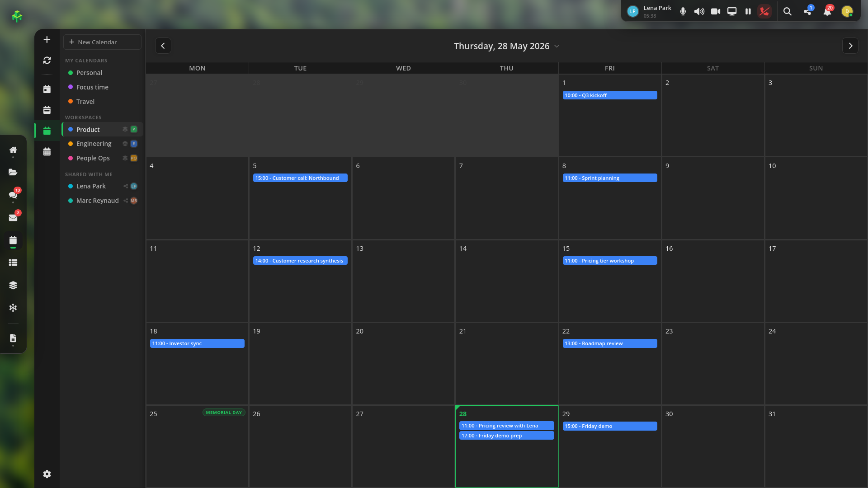
Task: Open the year grid view calendar icon
Action: point(47,152)
